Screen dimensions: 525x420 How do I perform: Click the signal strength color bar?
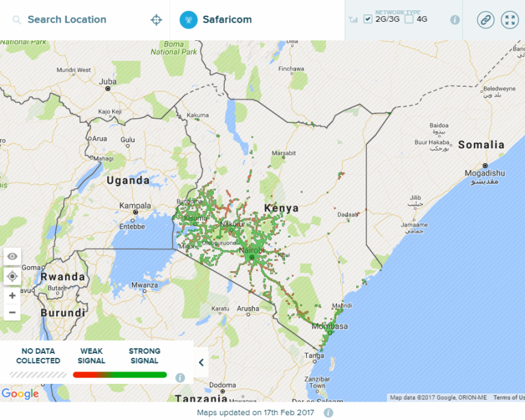[120, 374]
